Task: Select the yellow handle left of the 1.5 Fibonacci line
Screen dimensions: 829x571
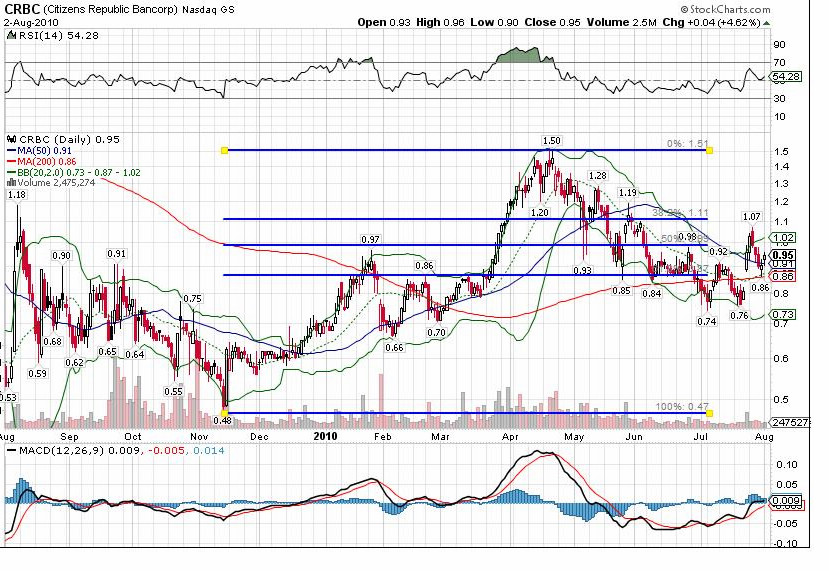Action: point(224,151)
